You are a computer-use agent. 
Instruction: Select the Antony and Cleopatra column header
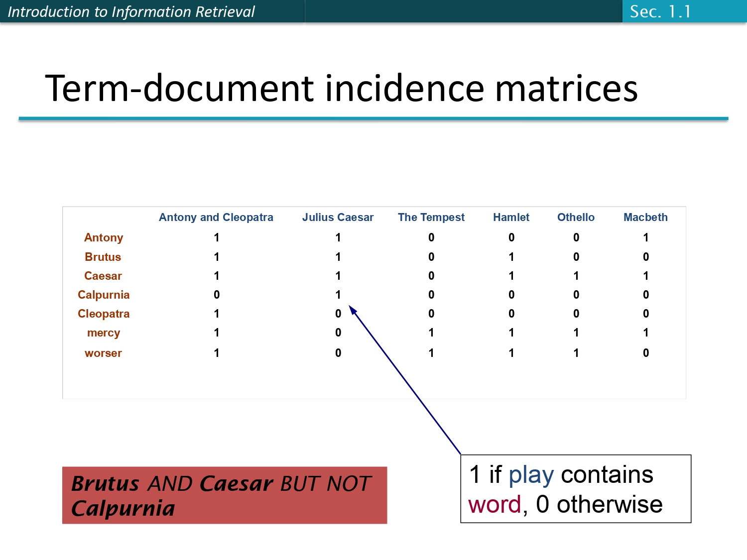216,217
